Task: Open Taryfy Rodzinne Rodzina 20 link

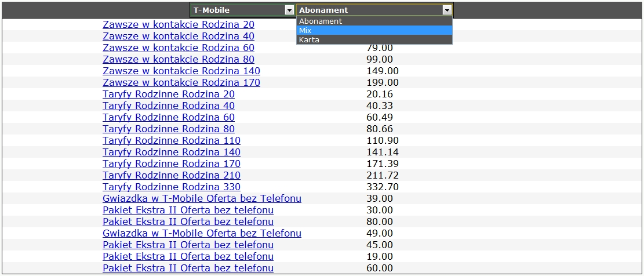Action: click(x=169, y=94)
